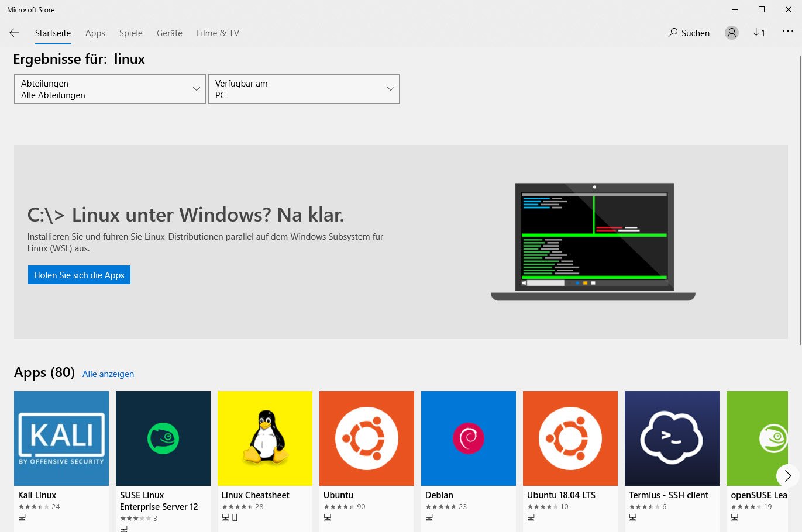Click the PC device icon under Debian

429,517
